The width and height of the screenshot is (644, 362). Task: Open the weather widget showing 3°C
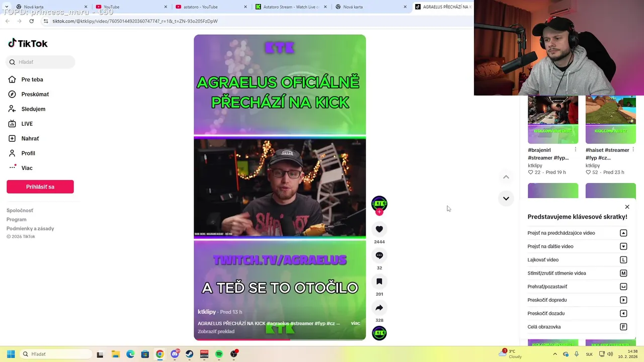click(510, 353)
